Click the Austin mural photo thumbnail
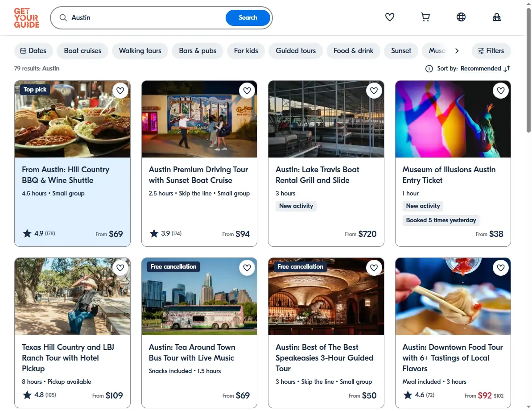 point(199,119)
